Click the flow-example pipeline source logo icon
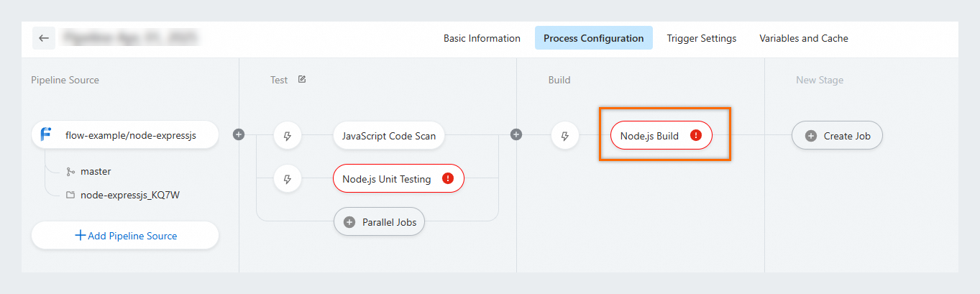The width and height of the screenshot is (980, 294). point(46,134)
